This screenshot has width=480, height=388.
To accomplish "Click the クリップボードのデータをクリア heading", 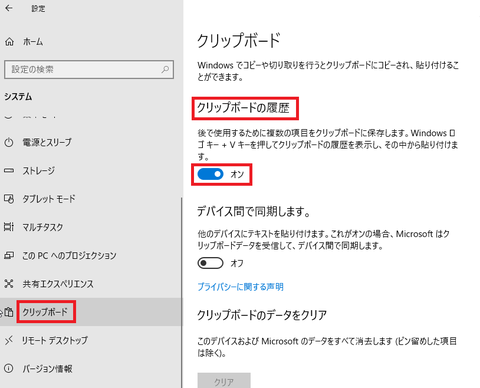I will click(x=262, y=315).
